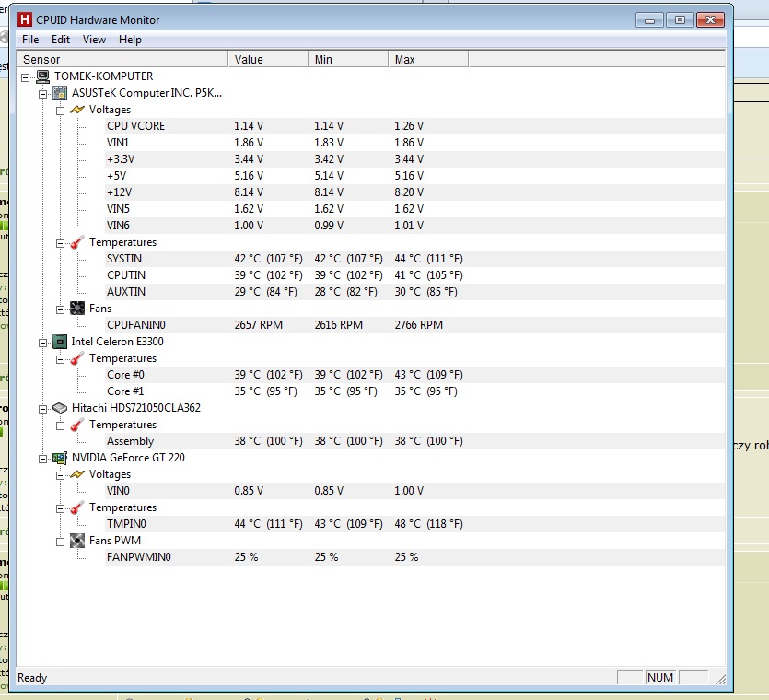Collapse the Celeron Temperatures group
Screen dimensions: 769x700
(x=61, y=359)
